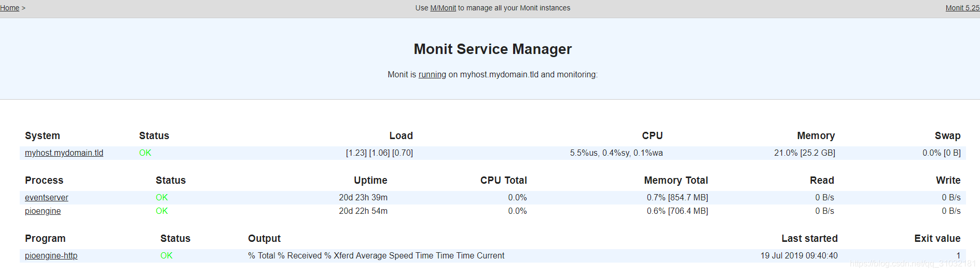Click pioengine memory total 0.6% [706.4 MB]
The width and height of the screenshot is (980, 273).
(677, 211)
